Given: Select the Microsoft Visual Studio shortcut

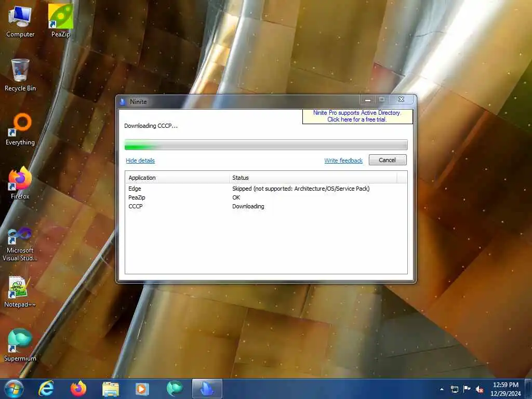Looking at the screenshot, I should pos(20,244).
